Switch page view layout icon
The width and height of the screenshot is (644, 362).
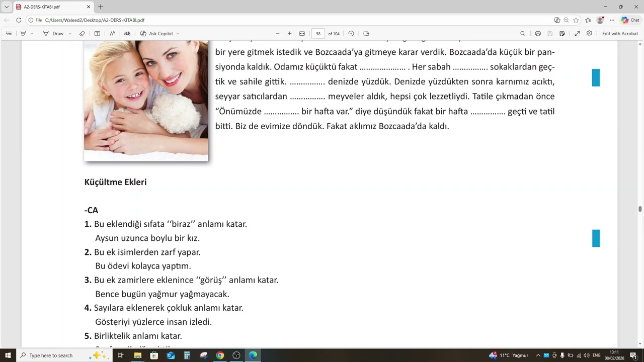[x=366, y=34]
